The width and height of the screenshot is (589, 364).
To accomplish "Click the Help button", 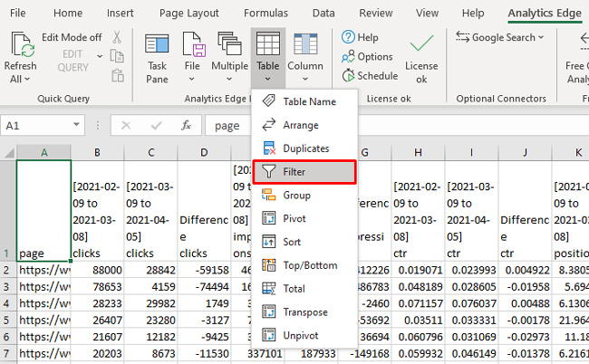I will [x=361, y=37].
